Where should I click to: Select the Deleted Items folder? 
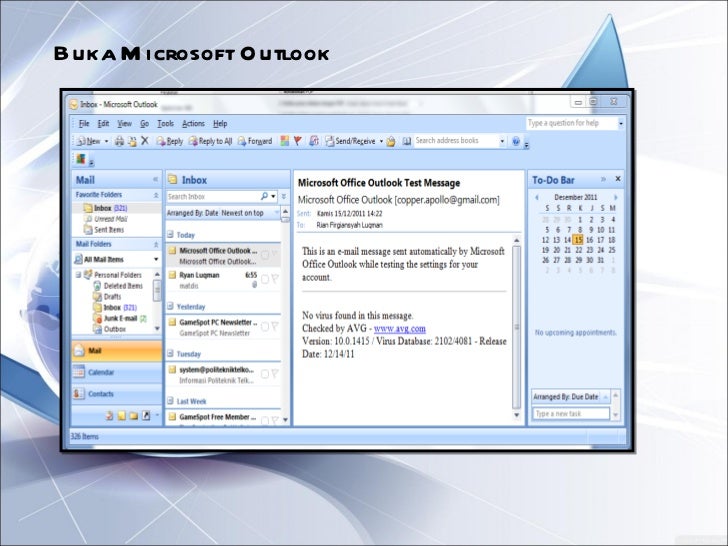(118, 286)
